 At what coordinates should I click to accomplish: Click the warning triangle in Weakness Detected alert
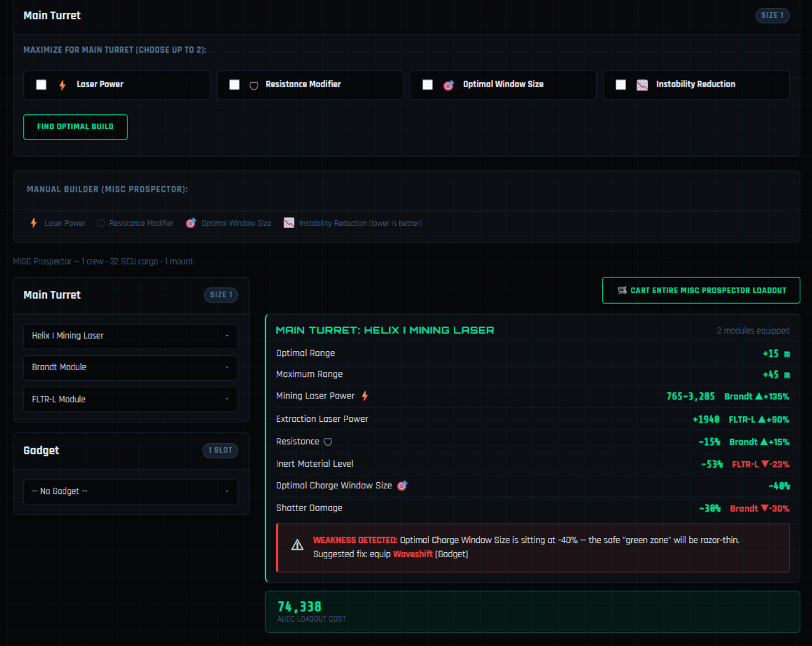tap(297, 545)
